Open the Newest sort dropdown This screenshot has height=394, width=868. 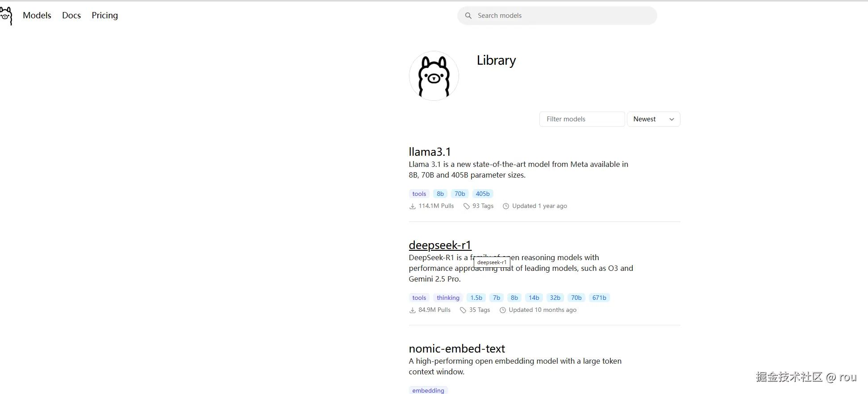(654, 119)
